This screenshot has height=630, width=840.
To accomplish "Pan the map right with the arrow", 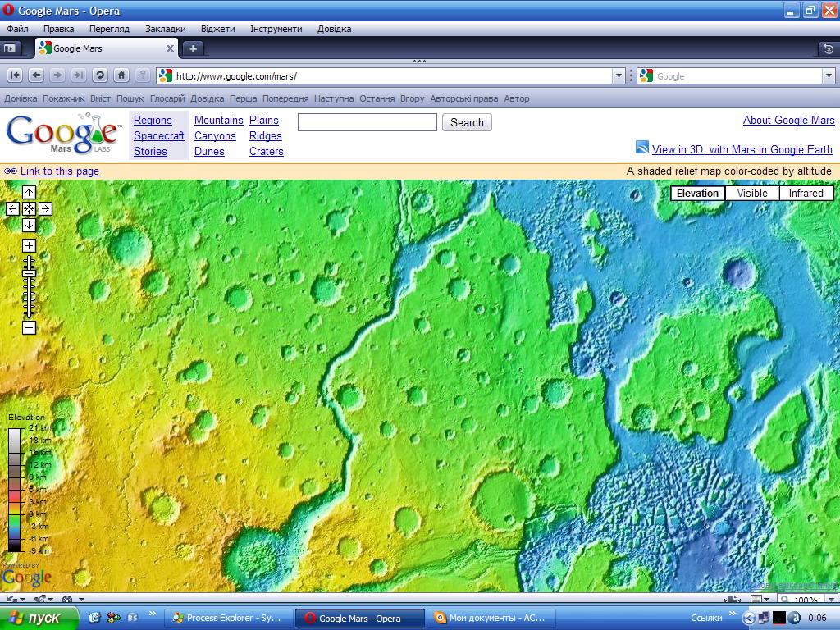I will [x=45, y=208].
